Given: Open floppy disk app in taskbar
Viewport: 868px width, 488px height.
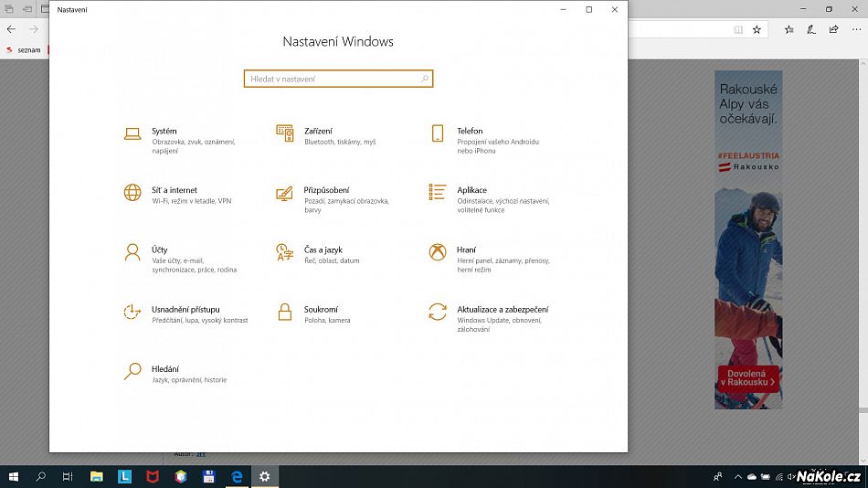Looking at the screenshot, I should point(208,476).
